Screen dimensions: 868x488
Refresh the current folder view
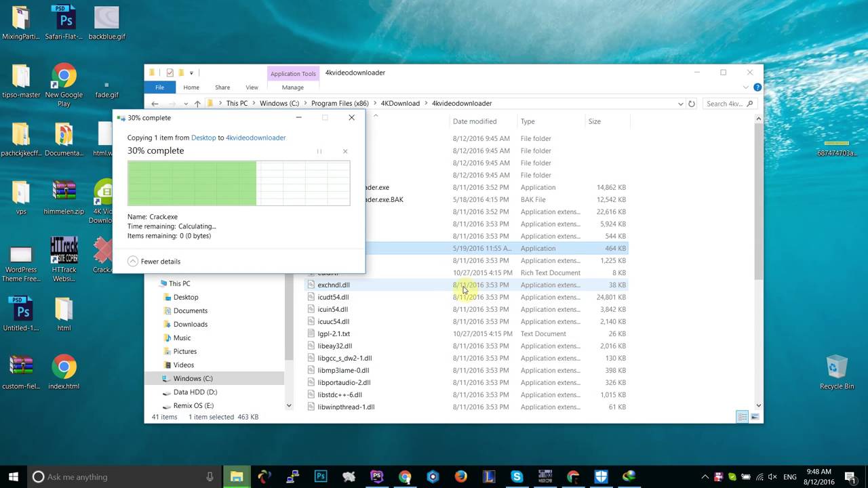tap(692, 104)
